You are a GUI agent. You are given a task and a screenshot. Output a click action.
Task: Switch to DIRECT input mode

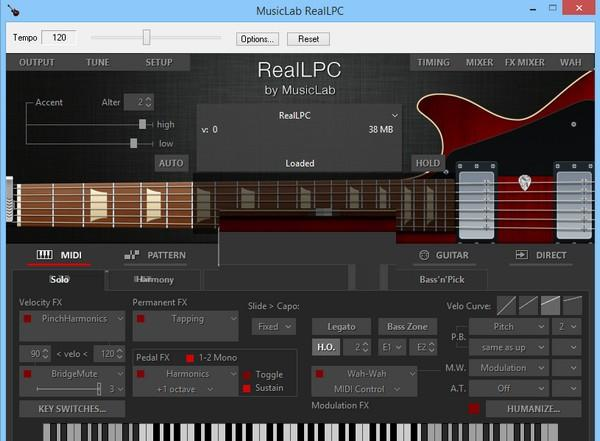pyautogui.click(x=540, y=255)
